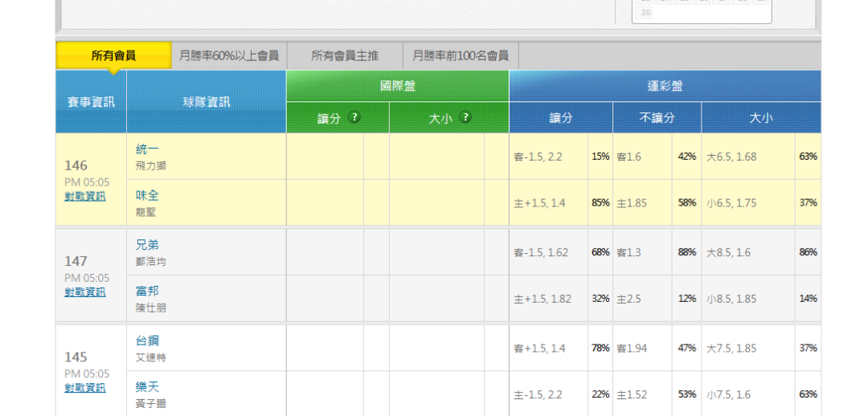868x416 pixels.
Task: Click the 88% value in 兄弟 row
Action: (687, 252)
